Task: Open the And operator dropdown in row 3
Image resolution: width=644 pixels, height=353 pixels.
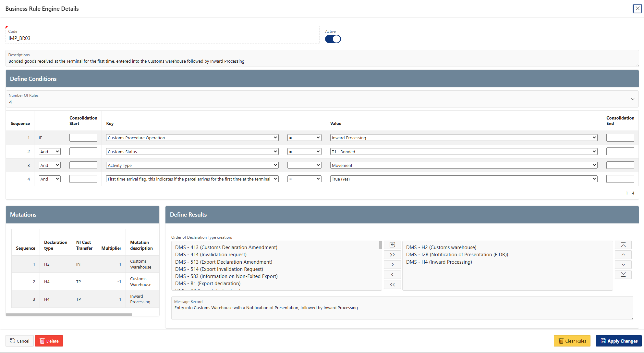Action: pos(50,165)
